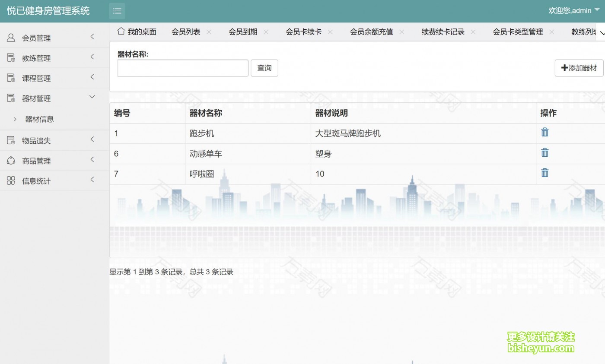Click the 物品遗失 lost items icon
The width and height of the screenshot is (605, 364).
(x=10, y=139)
